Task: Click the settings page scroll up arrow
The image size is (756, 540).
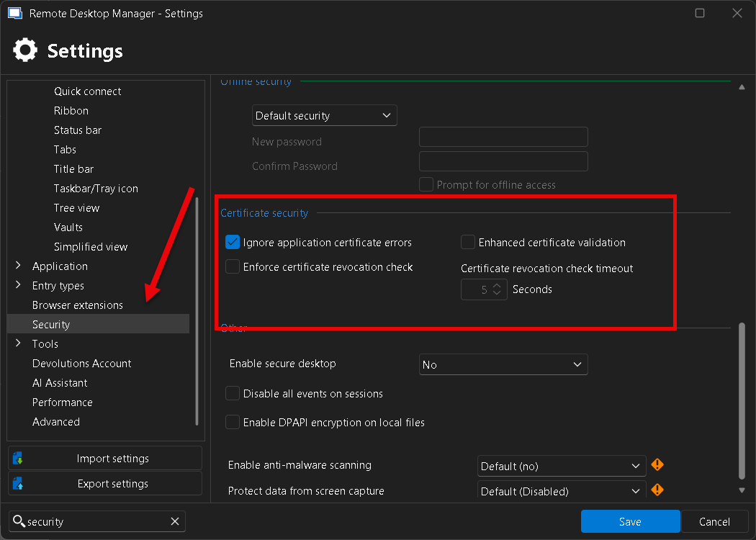Action: [742, 87]
